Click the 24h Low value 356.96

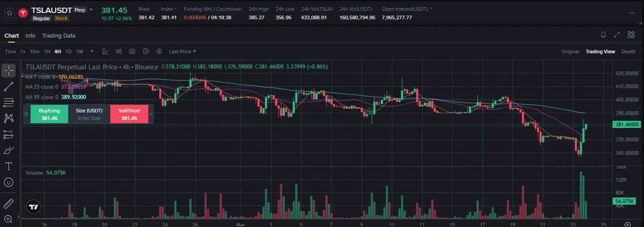pos(283,17)
